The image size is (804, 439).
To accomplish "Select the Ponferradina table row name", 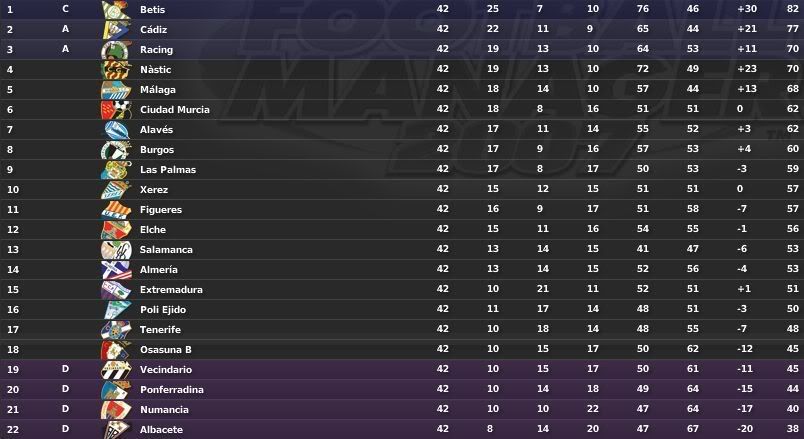I will pos(172,390).
